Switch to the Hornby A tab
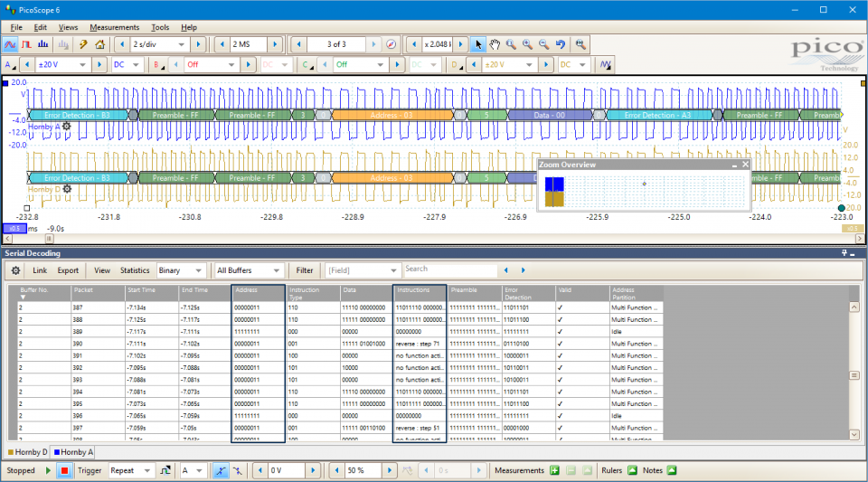Viewport: 868px width, 482px height. (x=73, y=452)
